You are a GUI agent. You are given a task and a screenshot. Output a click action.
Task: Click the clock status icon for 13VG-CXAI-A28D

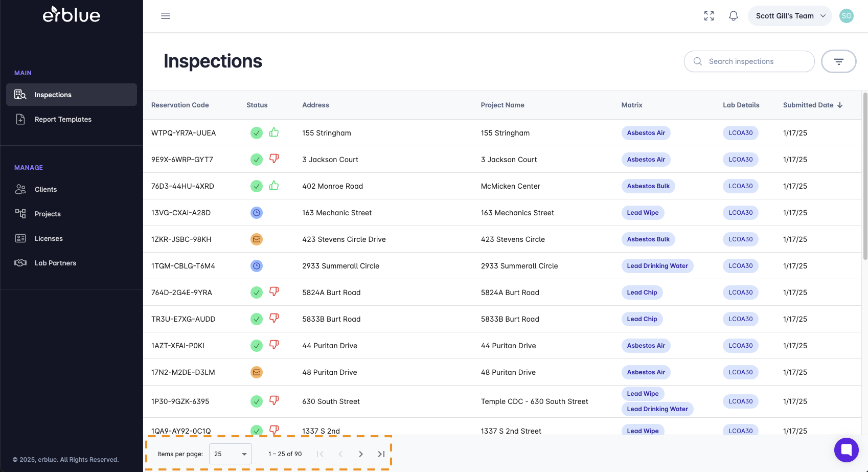tap(257, 213)
